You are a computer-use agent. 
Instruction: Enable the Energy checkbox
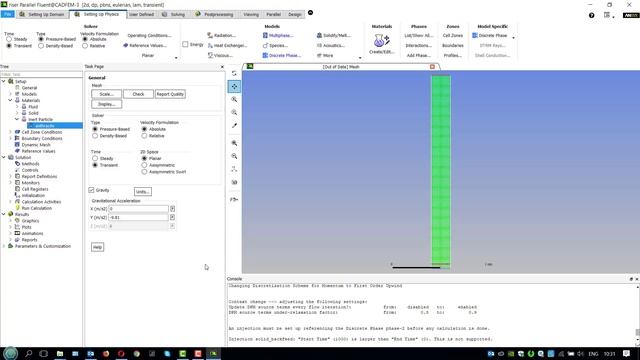(x=185, y=44)
